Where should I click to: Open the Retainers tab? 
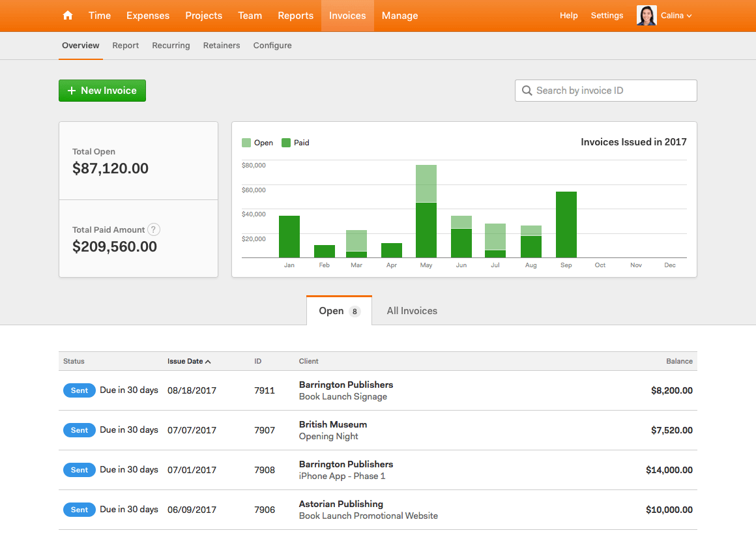pos(222,46)
